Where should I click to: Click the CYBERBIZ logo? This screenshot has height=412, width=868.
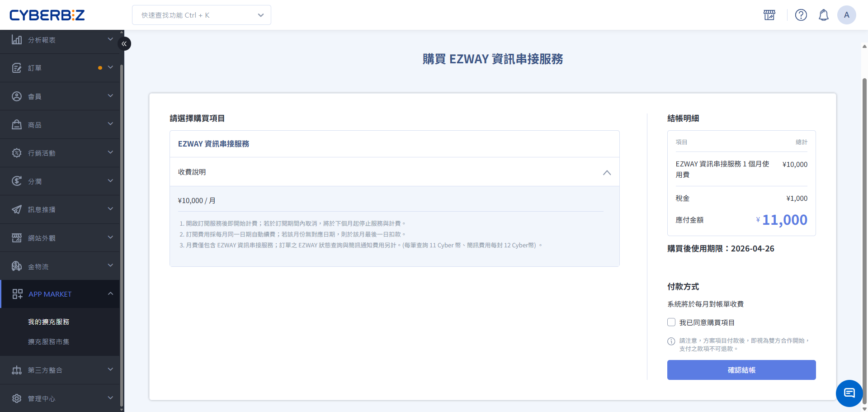pyautogui.click(x=47, y=15)
